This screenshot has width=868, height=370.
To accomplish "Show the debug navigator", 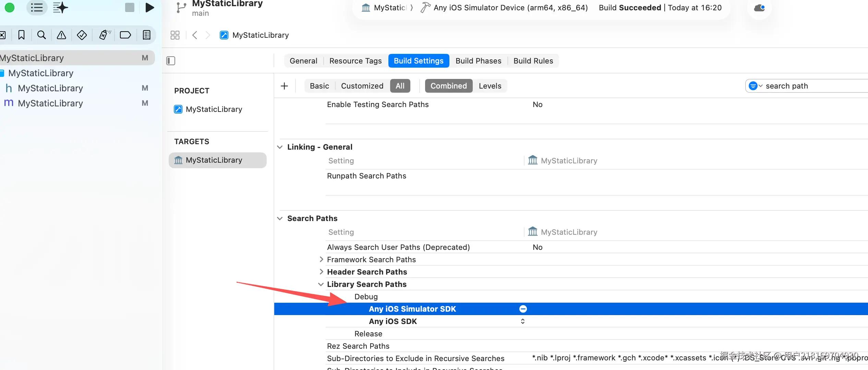I will tap(105, 35).
